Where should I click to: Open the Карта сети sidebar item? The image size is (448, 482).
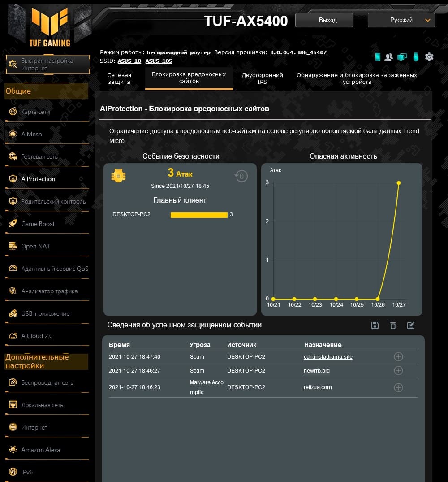point(47,112)
